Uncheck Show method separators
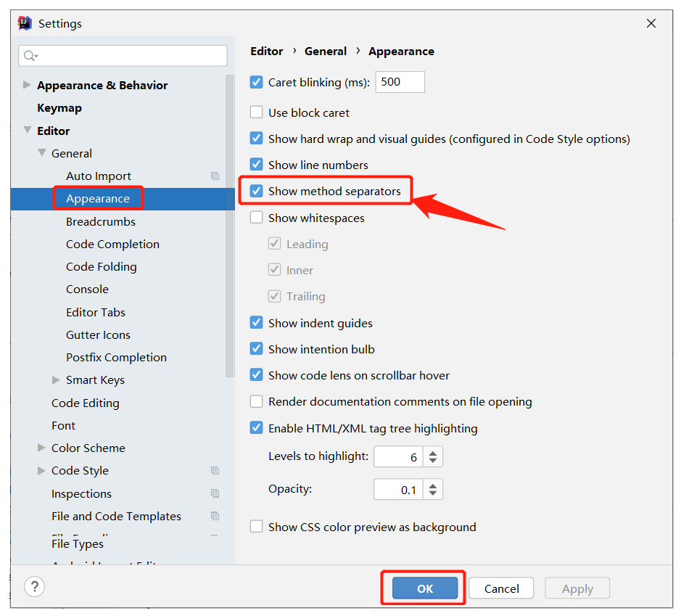Viewport: 681px width, 616px height. pos(256,191)
